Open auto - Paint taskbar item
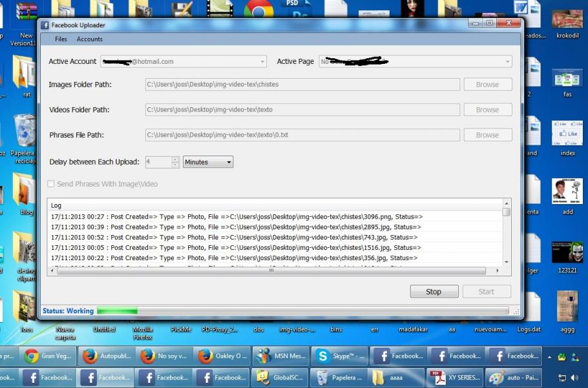This screenshot has height=388, width=588. (x=514, y=378)
